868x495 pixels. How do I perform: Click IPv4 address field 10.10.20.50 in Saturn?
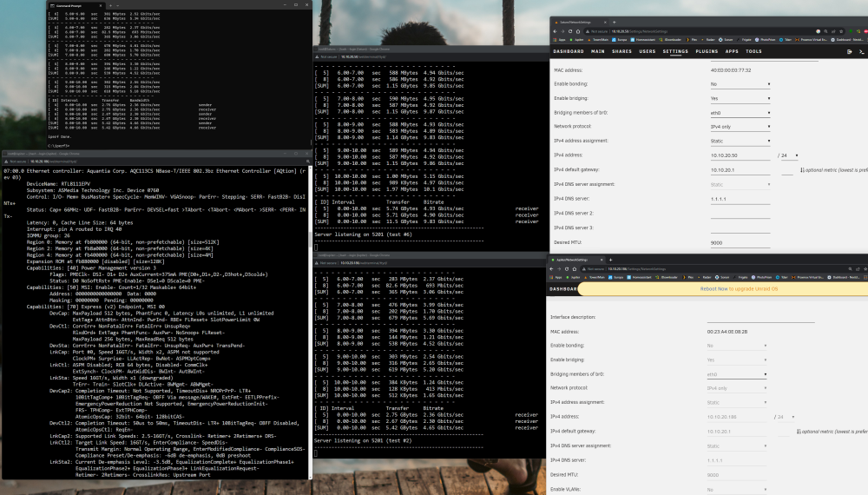coord(740,155)
